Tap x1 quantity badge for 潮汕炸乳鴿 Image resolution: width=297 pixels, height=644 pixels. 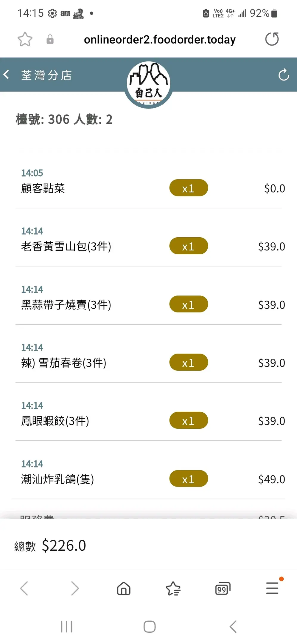pyautogui.click(x=189, y=479)
